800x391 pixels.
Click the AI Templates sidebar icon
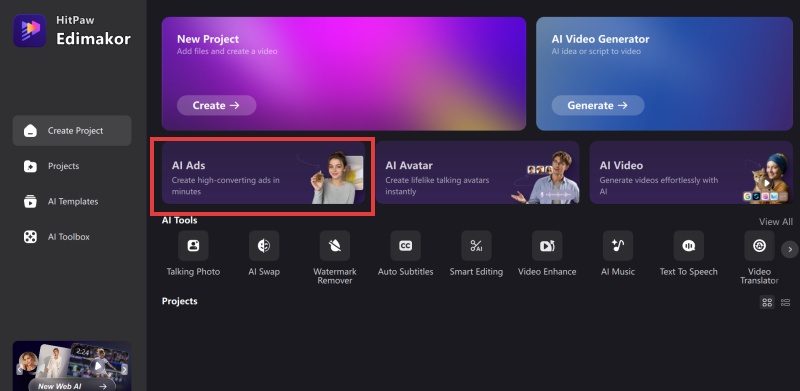pos(30,202)
